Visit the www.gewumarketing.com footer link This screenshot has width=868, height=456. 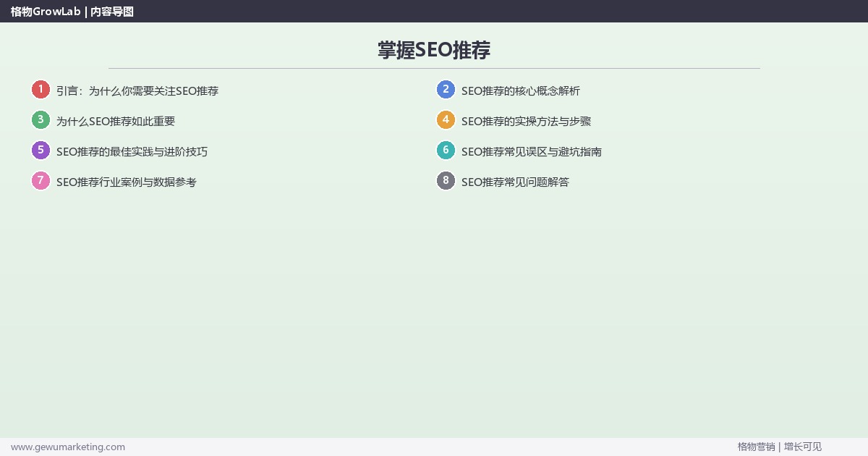(68, 447)
